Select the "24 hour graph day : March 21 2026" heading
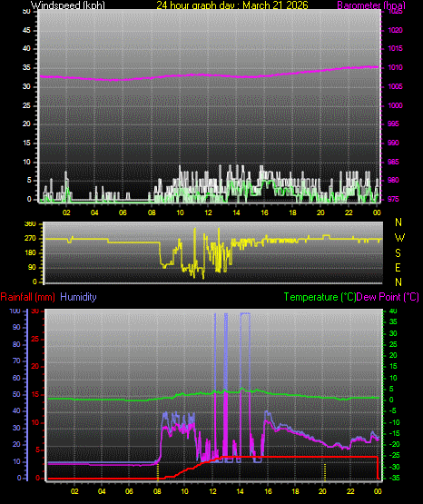423x504 pixels. point(232,5)
